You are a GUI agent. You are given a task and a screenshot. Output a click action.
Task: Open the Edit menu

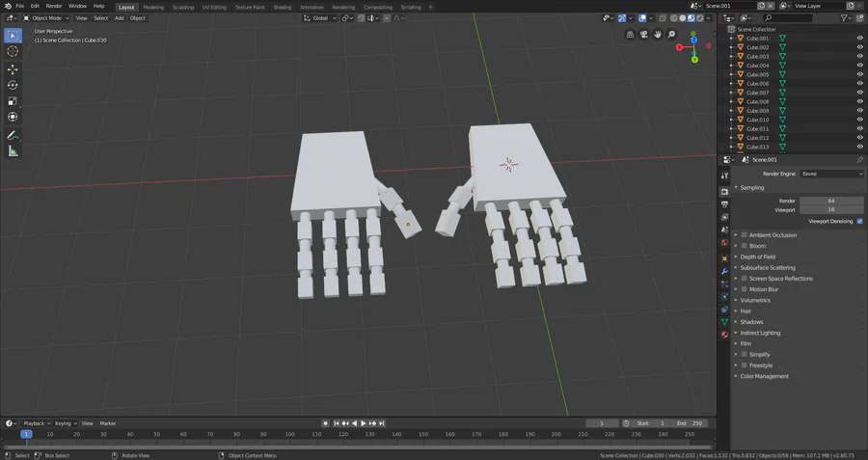point(35,6)
